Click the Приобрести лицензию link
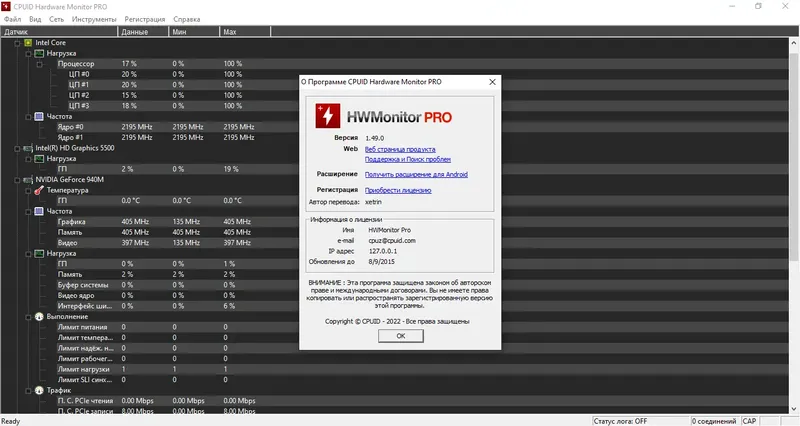800x426 pixels. pos(398,190)
